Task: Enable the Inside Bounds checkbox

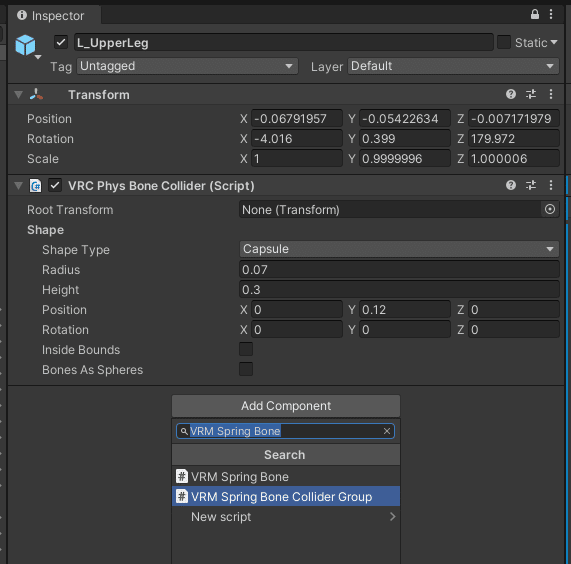Action: (246, 349)
